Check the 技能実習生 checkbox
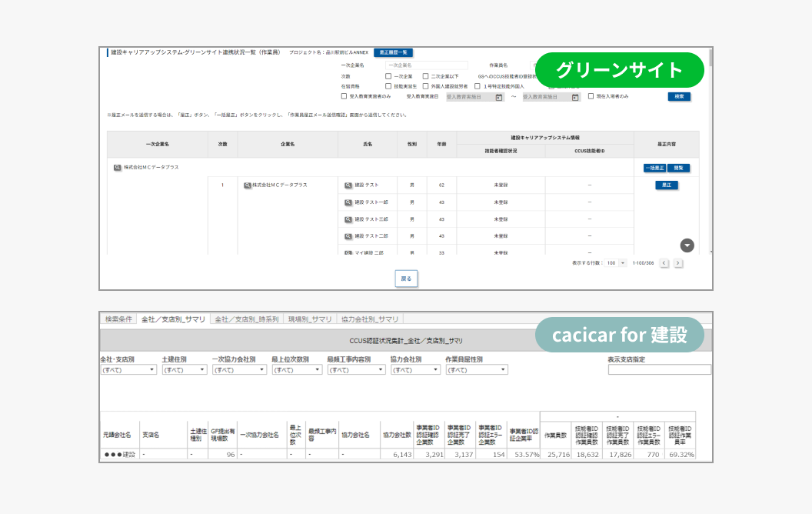The image size is (812, 514). click(388, 86)
